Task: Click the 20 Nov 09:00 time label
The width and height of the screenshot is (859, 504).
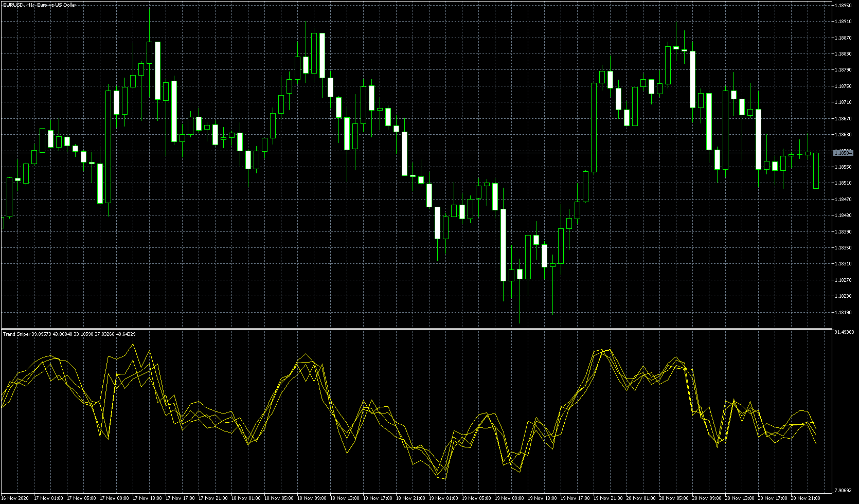Action: click(x=707, y=498)
